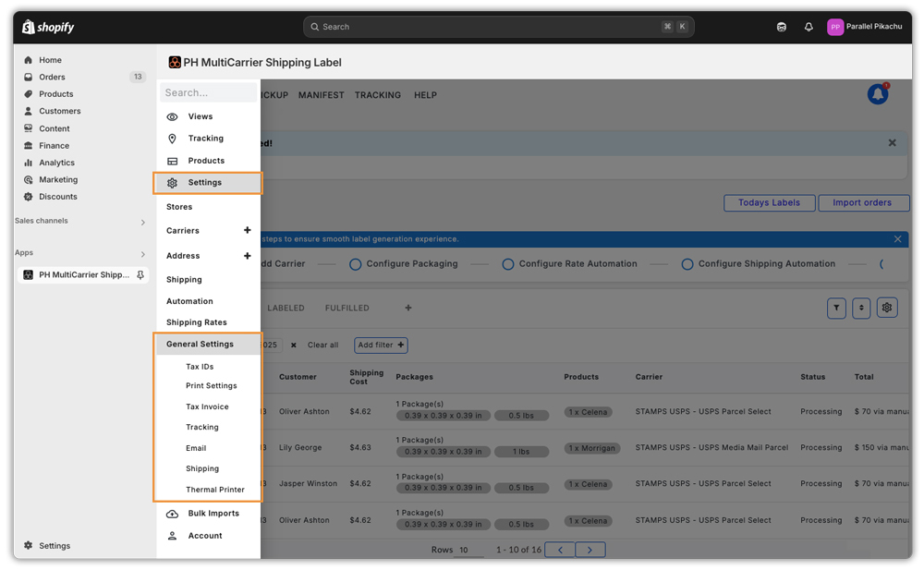
Task: Go to the next page of orders
Action: (x=590, y=550)
